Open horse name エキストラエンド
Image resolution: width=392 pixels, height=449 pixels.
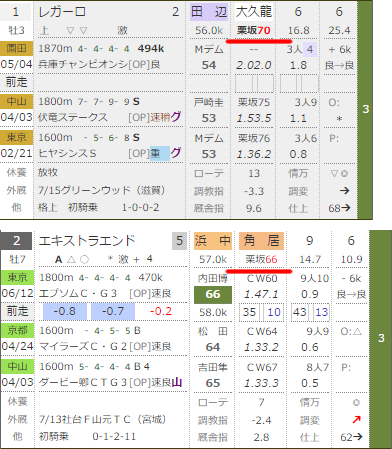tap(87, 241)
